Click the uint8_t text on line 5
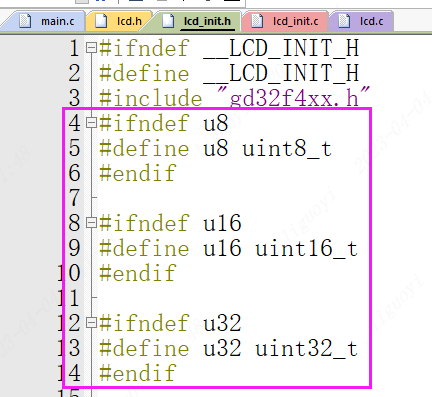 tap(287, 148)
